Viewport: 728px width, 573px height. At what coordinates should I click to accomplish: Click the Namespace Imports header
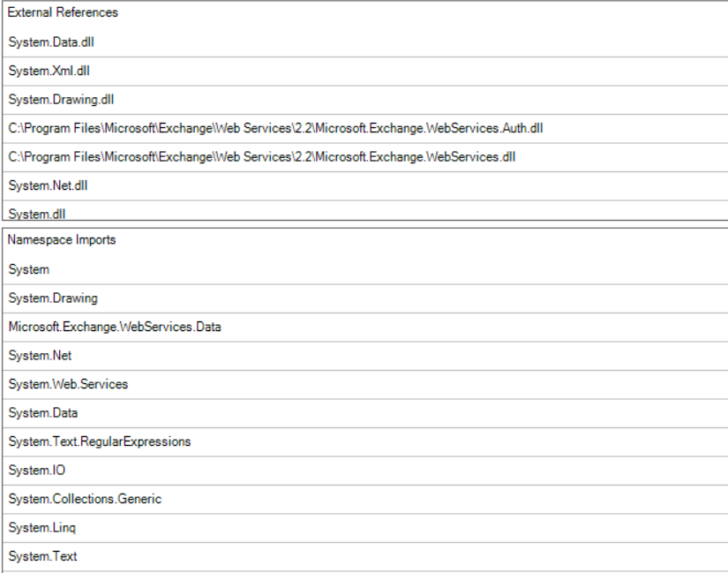point(62,240)
